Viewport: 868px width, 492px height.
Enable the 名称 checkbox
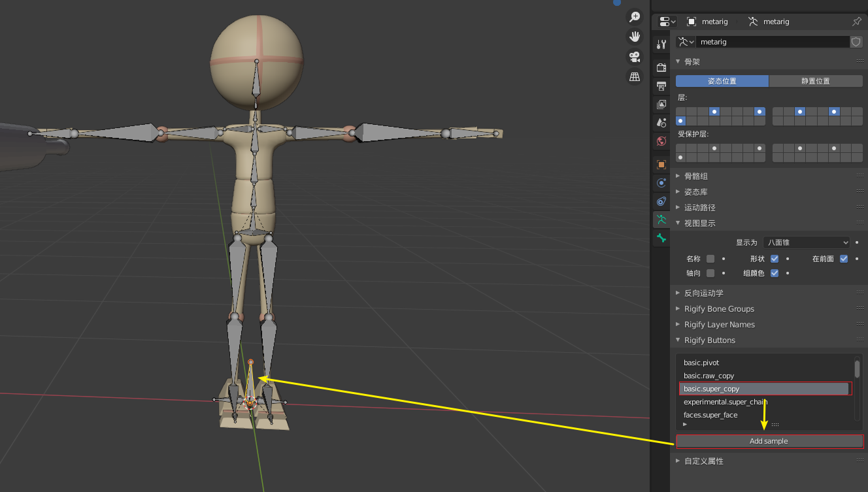pos(710,259)
